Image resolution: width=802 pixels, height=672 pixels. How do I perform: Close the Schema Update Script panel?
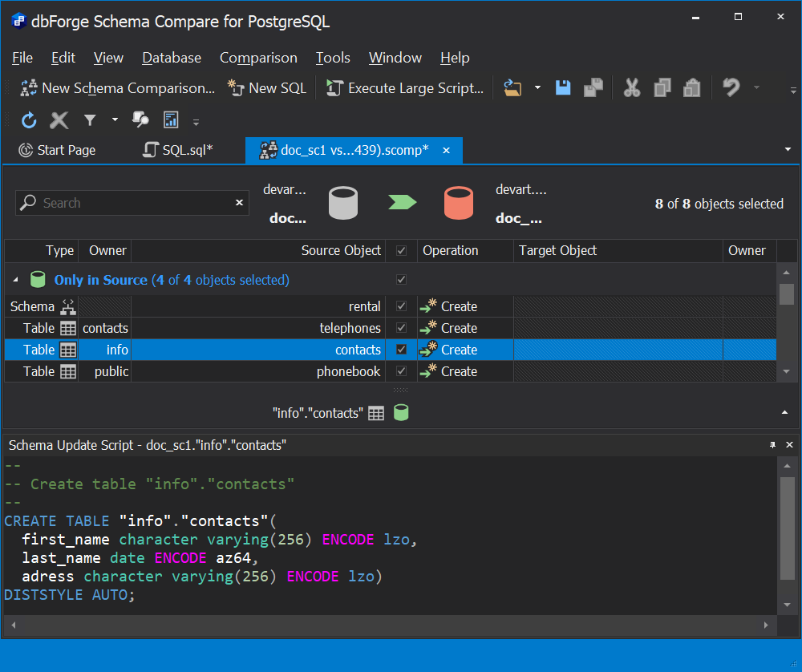point(789,445)
